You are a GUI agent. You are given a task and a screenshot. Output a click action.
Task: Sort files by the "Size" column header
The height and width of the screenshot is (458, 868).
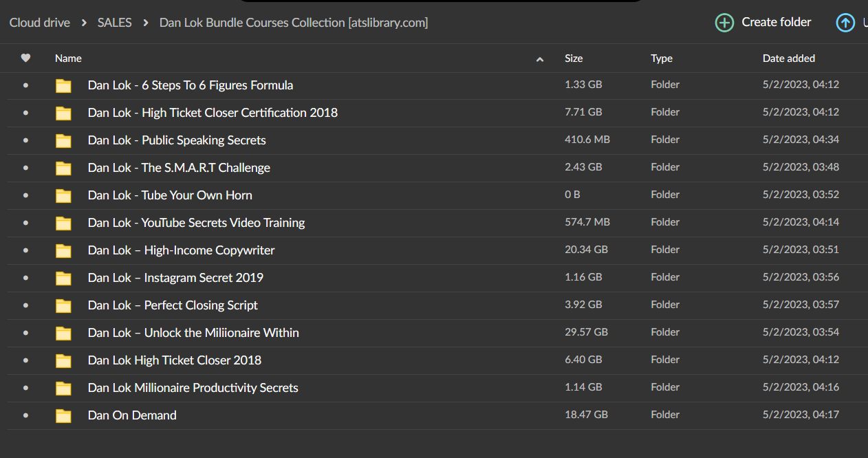click(x=574, y=58)
